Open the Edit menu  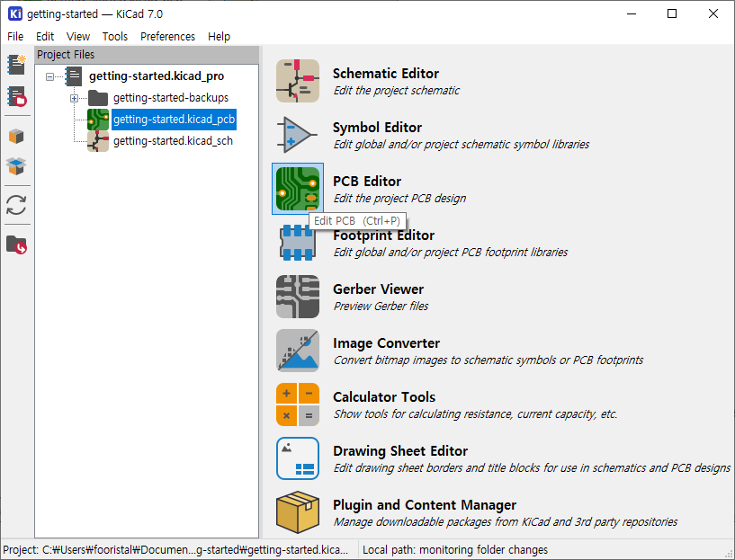tap(45, 37)
